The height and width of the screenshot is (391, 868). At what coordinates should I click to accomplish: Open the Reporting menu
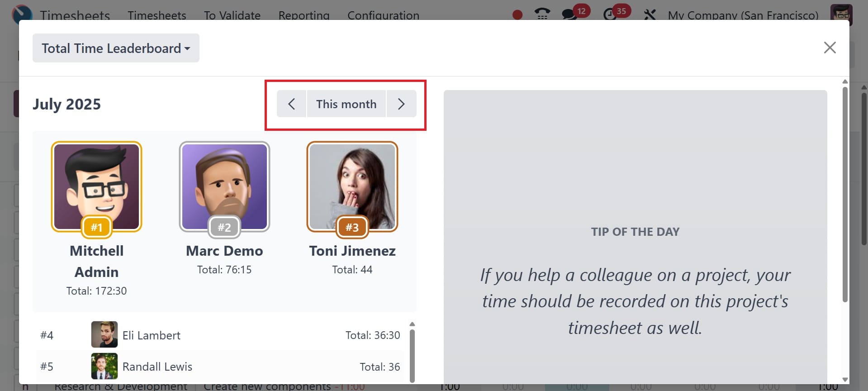[x=304, y=15]
